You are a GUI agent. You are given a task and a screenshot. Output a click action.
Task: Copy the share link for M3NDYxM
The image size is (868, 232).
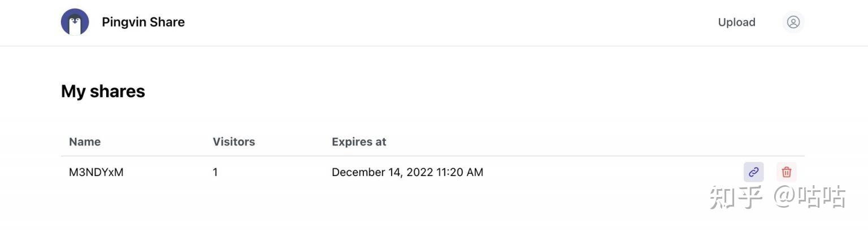click(753, 172)
